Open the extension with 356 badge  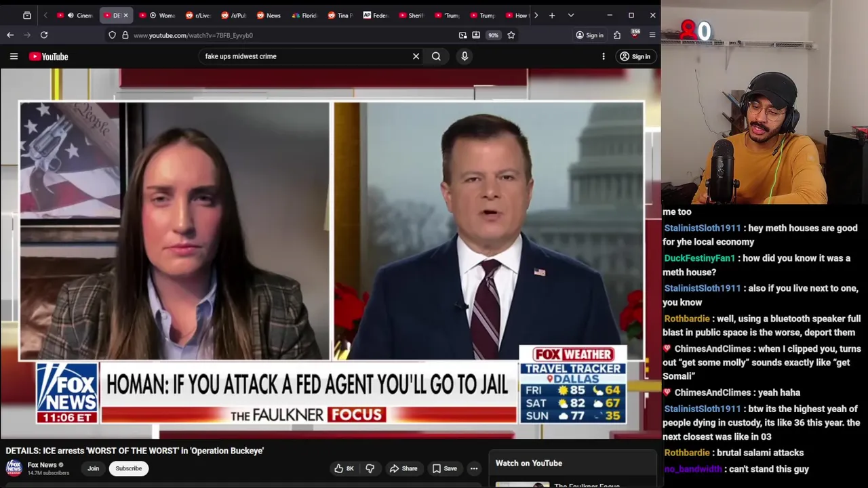tap(635, 34)
